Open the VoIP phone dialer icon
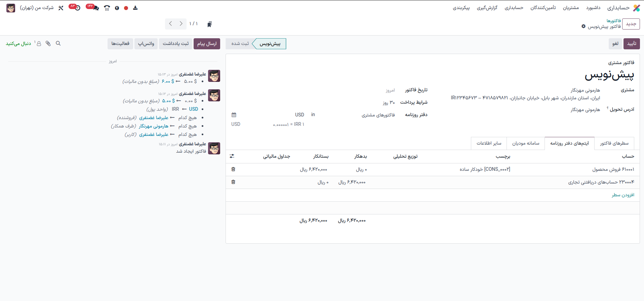This screenshot has height=301, width=644. point(107,8)
